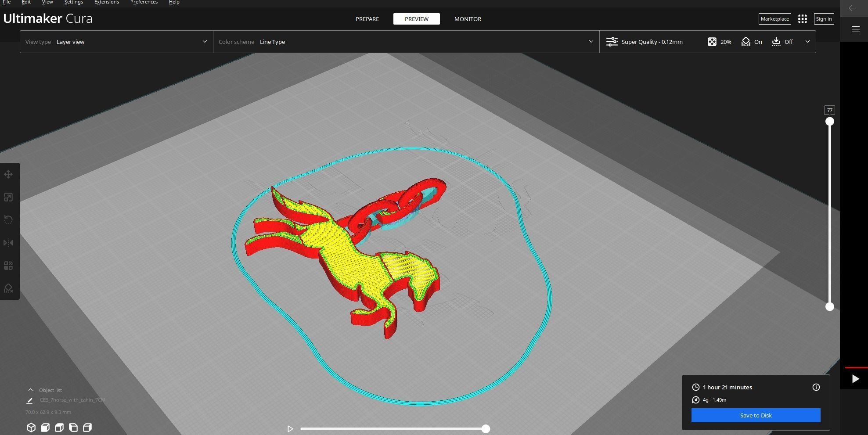
Task: Click the Ultimaker Cura logo
Action: click(48, 18)
